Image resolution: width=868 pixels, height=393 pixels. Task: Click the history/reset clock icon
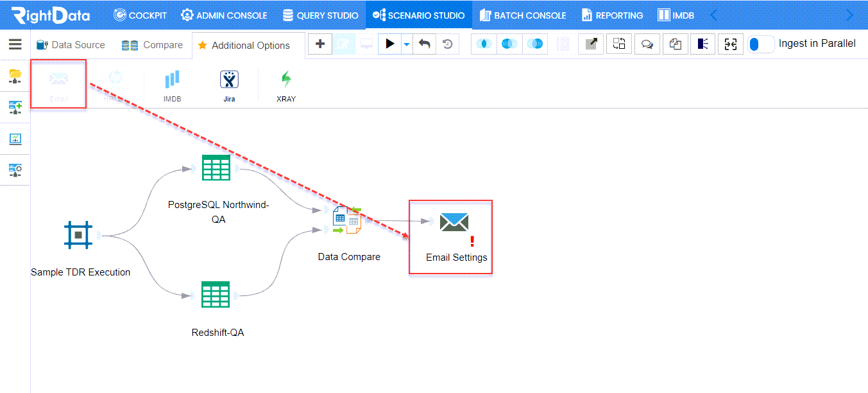(x=448, y=44)
